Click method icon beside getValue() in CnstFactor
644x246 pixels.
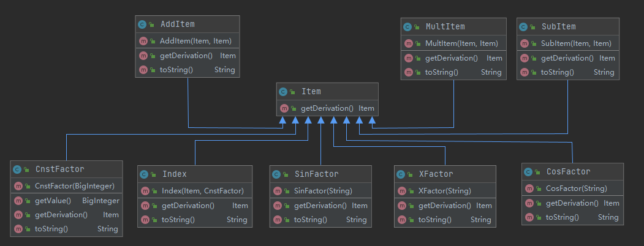click(18, 201)
